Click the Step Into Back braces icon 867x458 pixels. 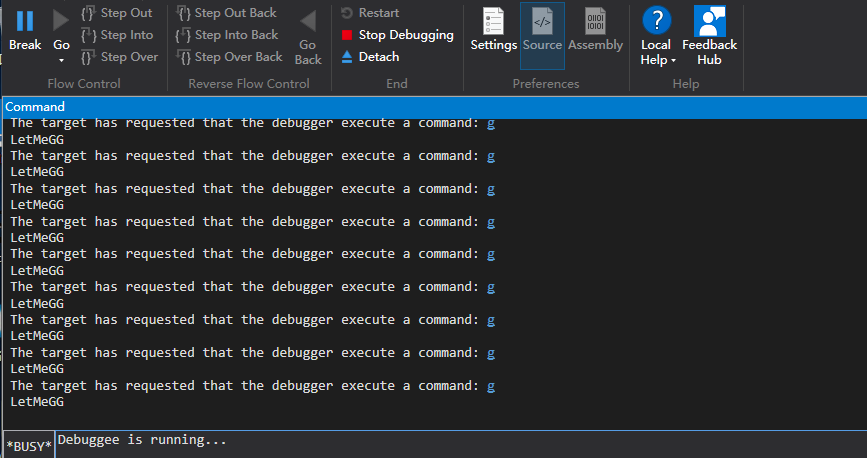coord(183,35)
